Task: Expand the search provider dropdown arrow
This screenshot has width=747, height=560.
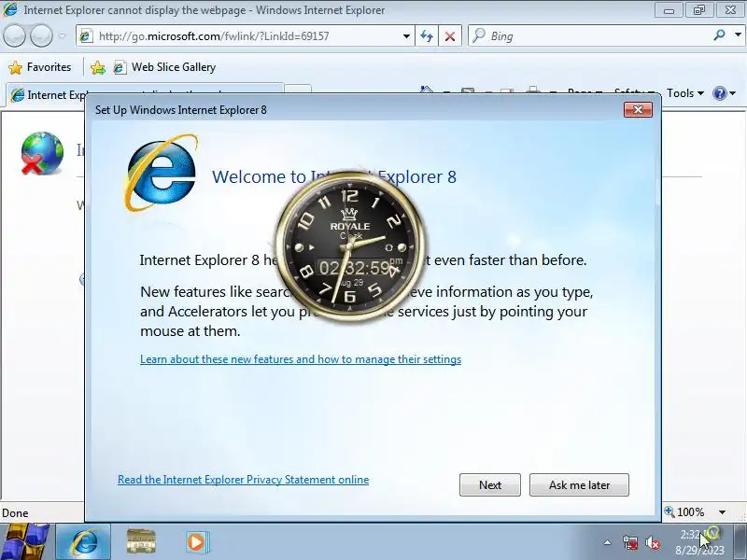Action: click(x=738, y=35)
